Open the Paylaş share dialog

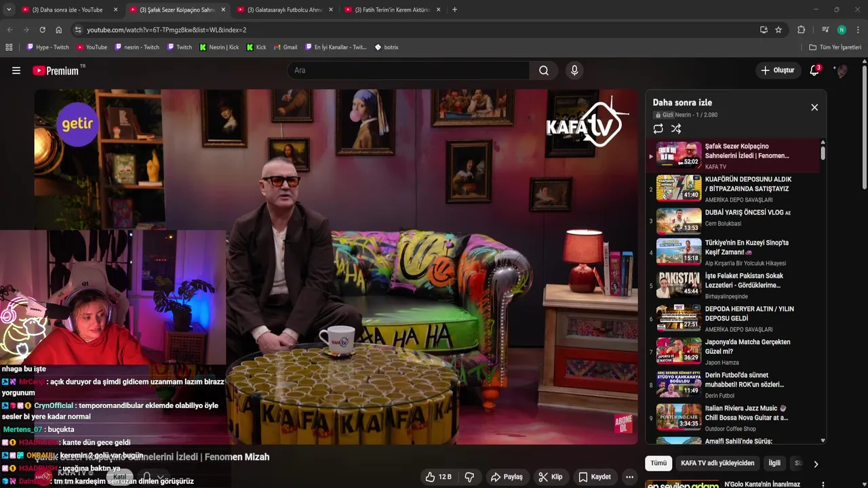coord(507,477)
